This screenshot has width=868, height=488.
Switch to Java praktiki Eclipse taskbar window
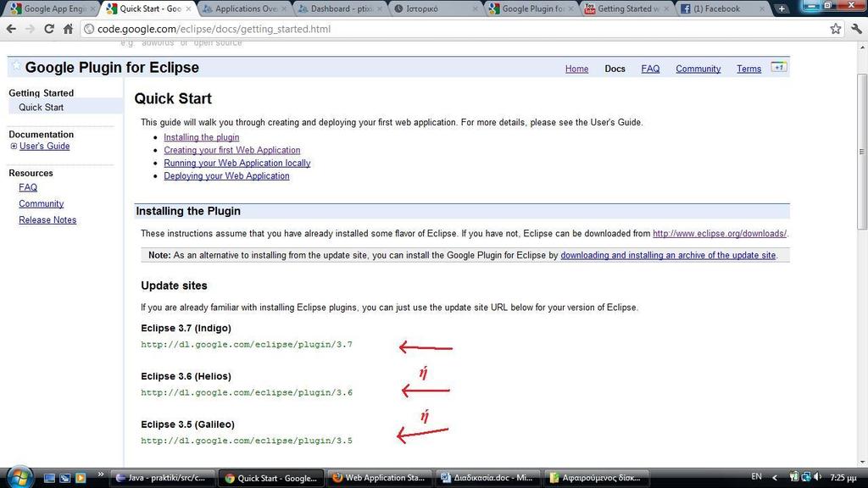point(162,478)
